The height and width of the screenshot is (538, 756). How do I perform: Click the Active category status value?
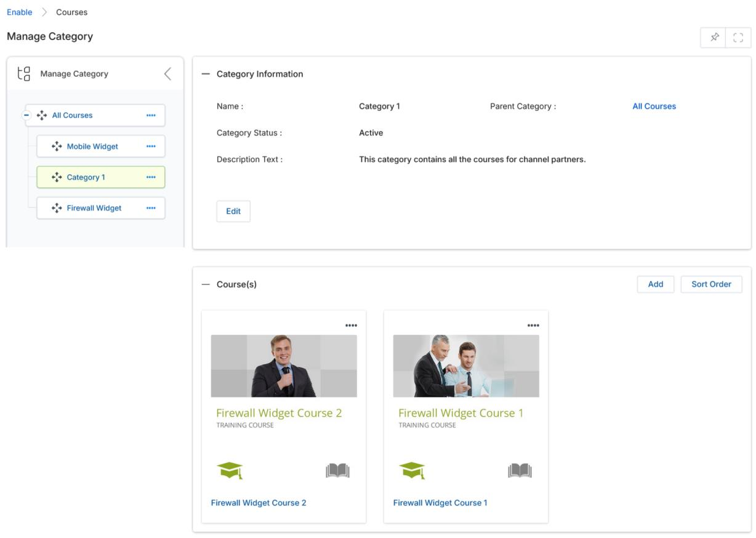pos(371,133)
